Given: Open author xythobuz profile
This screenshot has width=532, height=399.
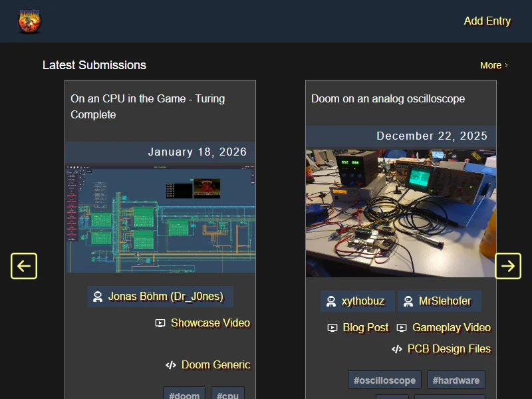Looking at the screenshot, I should [x=357, y=301].
